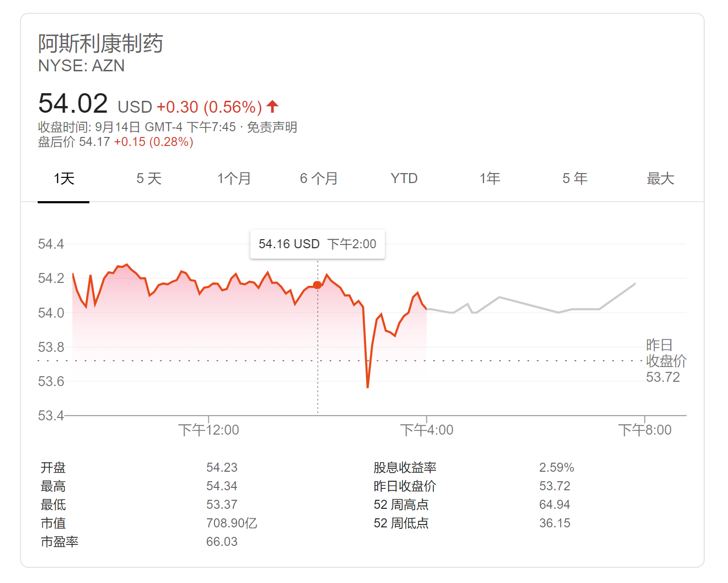The image size is (728, 583).
Task: Open the 免责声明 link
Action: pyautogui.click(x=272, y=127)
